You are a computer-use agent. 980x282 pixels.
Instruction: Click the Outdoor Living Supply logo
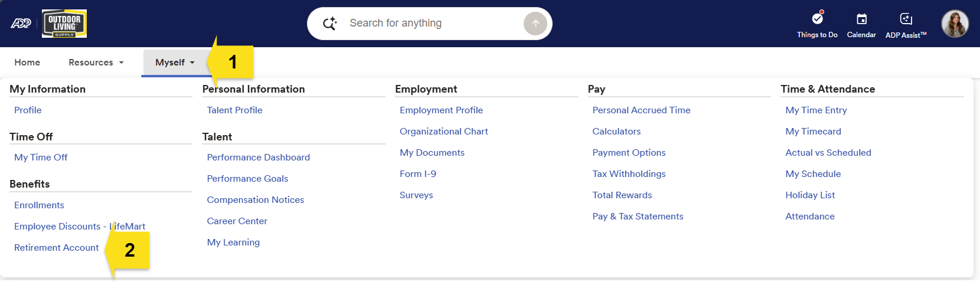coord(64,24)
